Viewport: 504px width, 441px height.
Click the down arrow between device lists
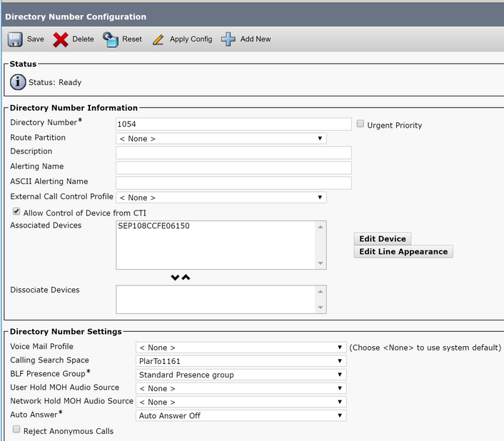pyautogui.click(x=175, y=278)
